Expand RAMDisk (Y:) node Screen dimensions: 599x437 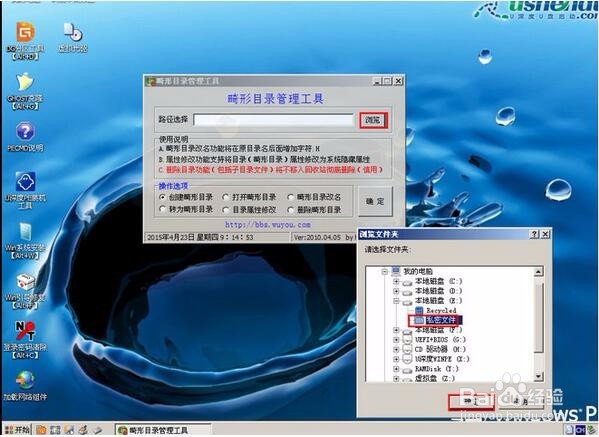pos(396,369)
